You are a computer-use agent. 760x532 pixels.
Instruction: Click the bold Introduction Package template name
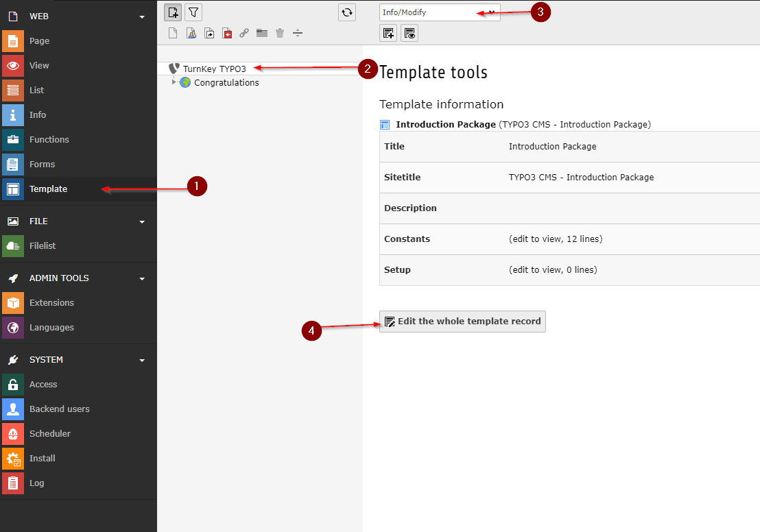click(445, 125)
